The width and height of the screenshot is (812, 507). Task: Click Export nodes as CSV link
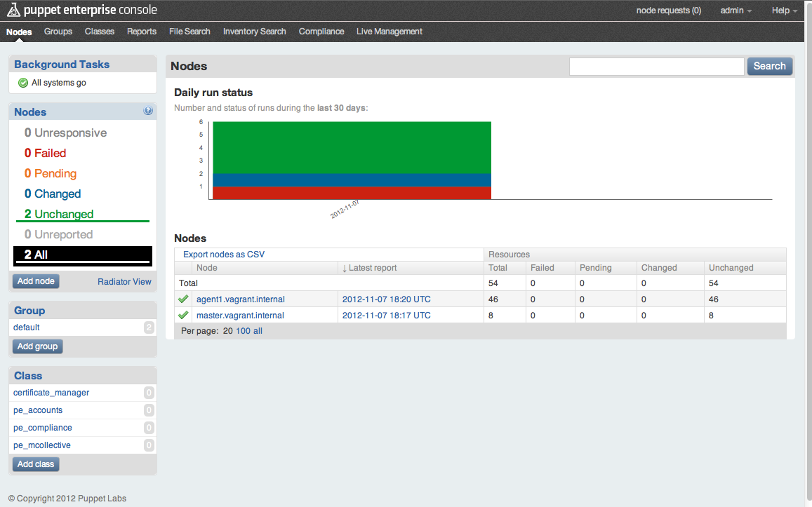tap(224, 255)
